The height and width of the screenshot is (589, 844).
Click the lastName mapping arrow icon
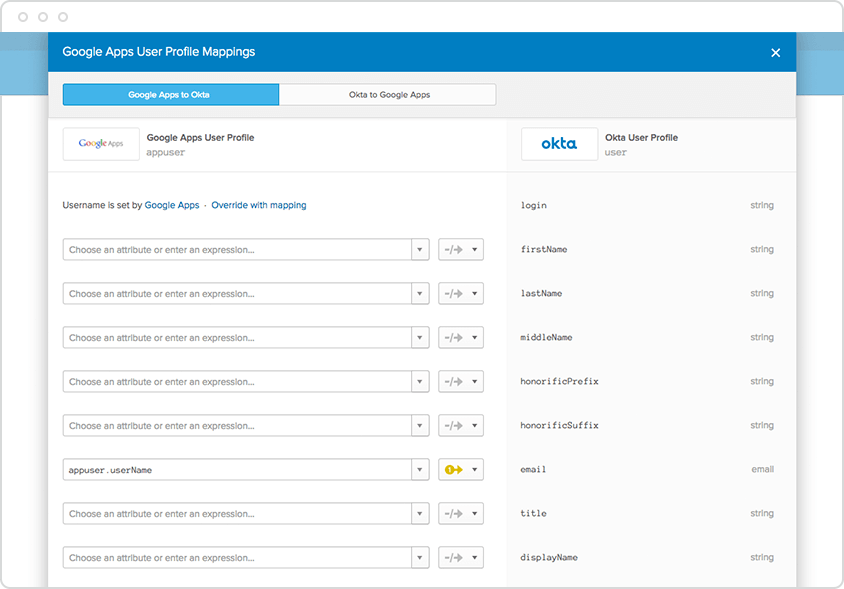pyautogui.click(x=453, y=294)
